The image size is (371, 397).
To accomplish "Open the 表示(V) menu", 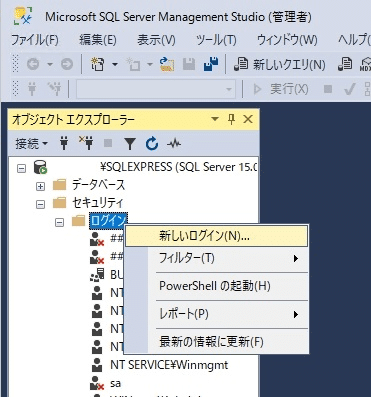I will coord(156,40).
